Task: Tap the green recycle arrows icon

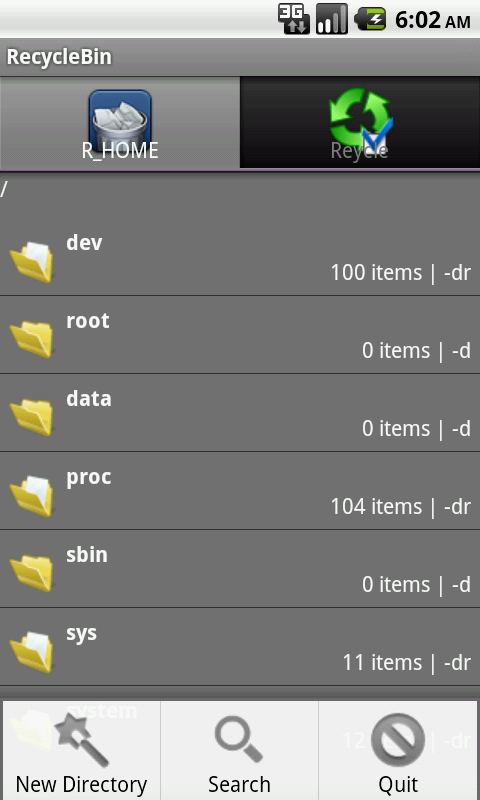Action: (x=361, y=118)
